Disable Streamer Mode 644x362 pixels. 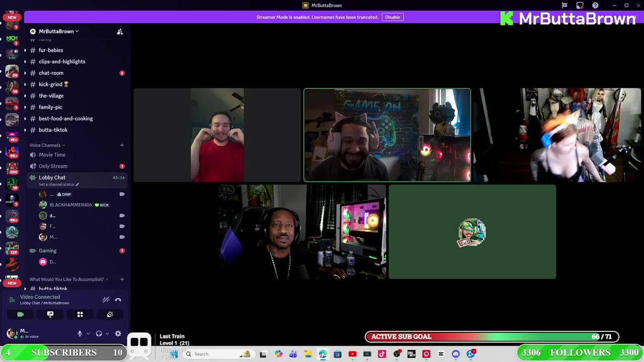click(392, 17)
